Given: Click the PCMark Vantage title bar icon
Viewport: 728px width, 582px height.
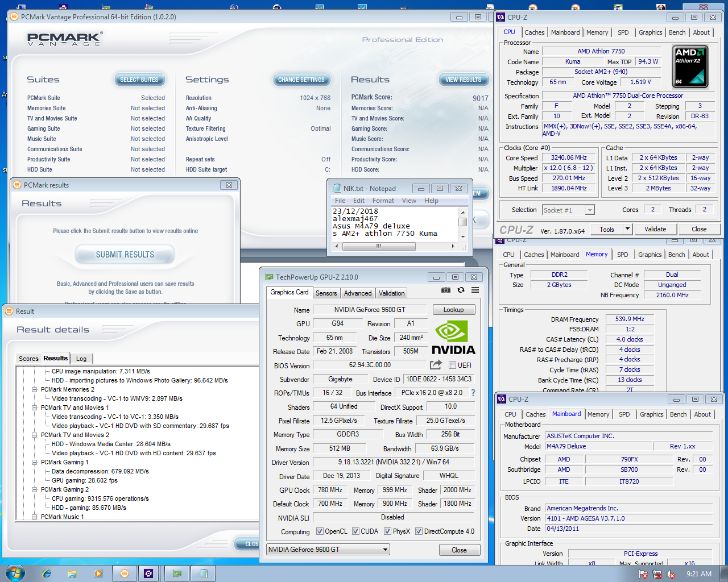Looking at the screenshot, I should pyautogui.click(x=15, y=17).
